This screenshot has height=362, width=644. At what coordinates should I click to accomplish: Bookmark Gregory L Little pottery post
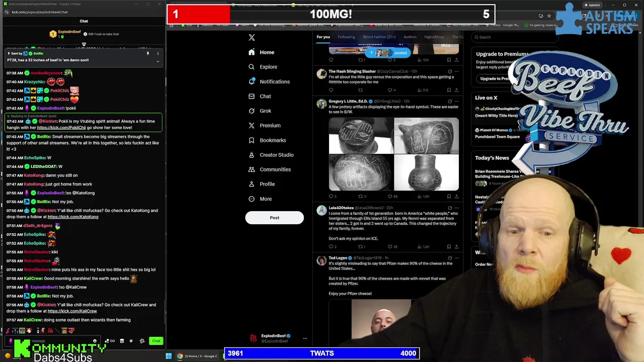[449, 196]
